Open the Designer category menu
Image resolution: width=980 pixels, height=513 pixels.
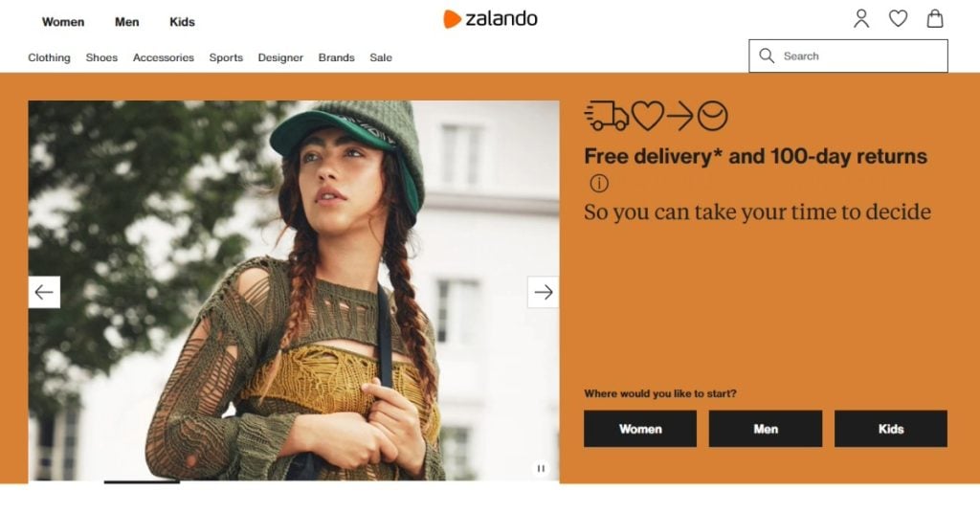point(280,57)
